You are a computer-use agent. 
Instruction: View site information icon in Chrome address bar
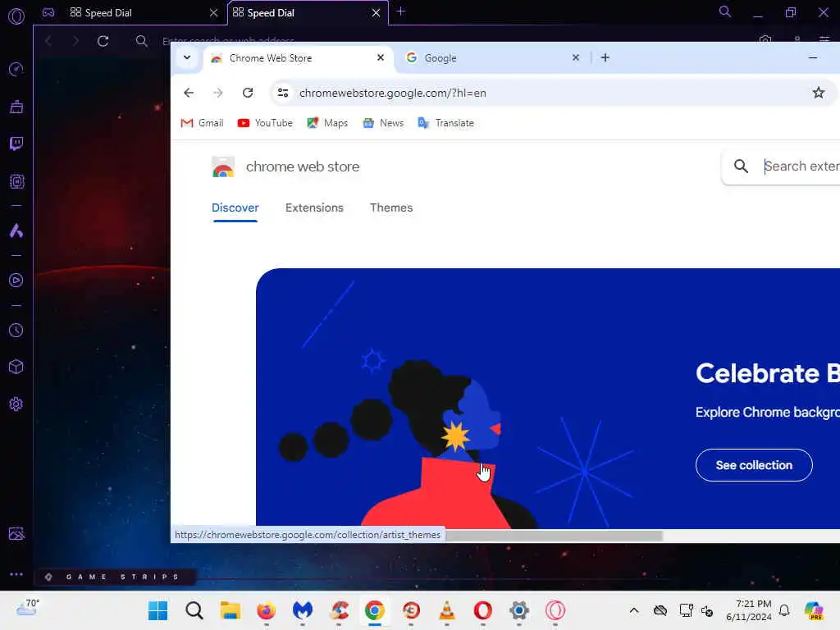point(283,93)
